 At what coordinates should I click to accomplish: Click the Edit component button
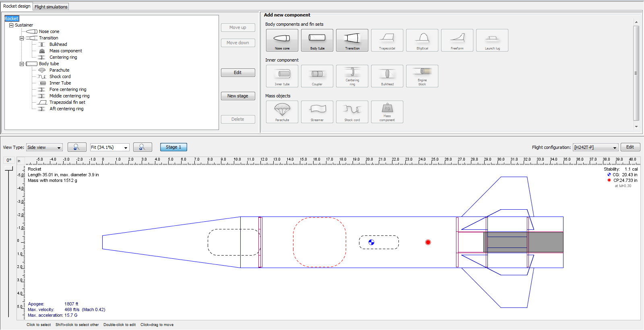(238, 72)
